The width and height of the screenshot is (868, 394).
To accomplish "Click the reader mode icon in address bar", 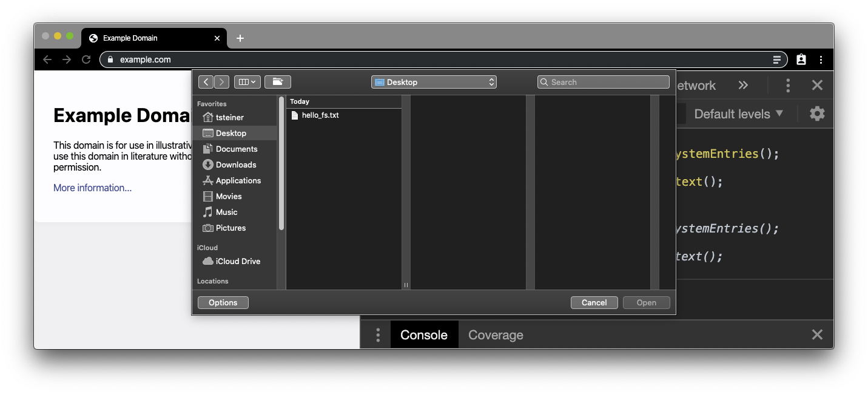I will (x=776, y=59).
